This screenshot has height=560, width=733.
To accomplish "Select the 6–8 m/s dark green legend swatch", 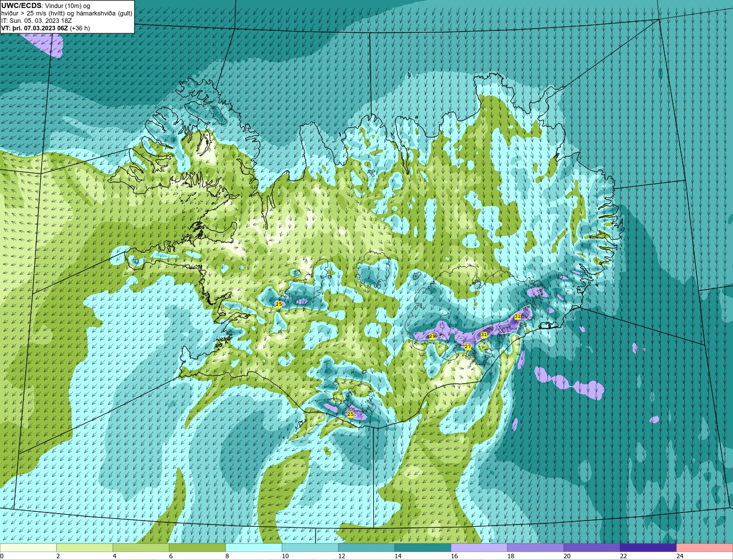I will pos(198,547).
